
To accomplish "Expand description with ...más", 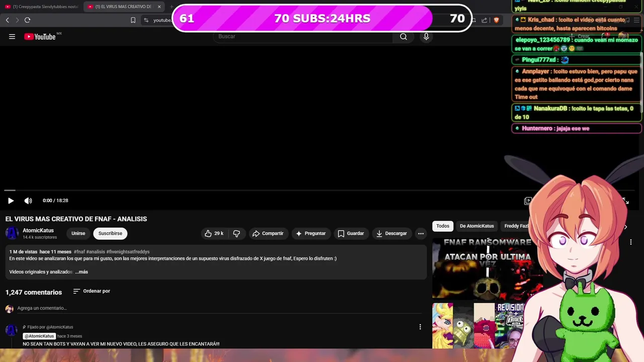I will tap(82, 272).
